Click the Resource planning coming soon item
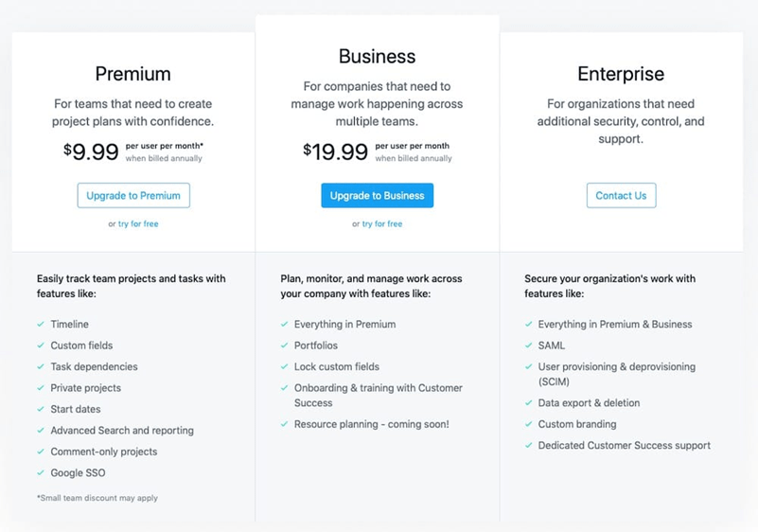758x532 pixels. tap(371, 424)
